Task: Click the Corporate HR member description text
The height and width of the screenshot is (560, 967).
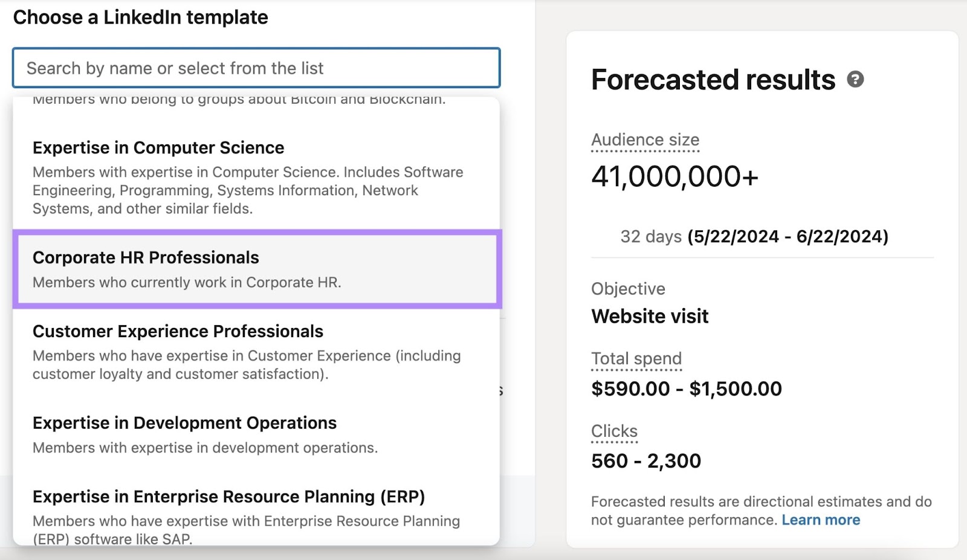Action: click(x=188, y=282)
